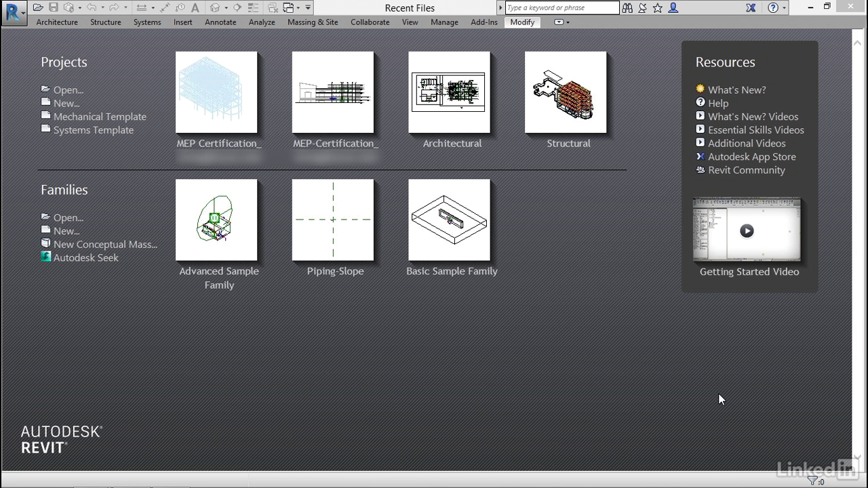This screenshot has width=868, height=488.
Task: Click the Help question mark icon
Action: click(x=773, y=7)
